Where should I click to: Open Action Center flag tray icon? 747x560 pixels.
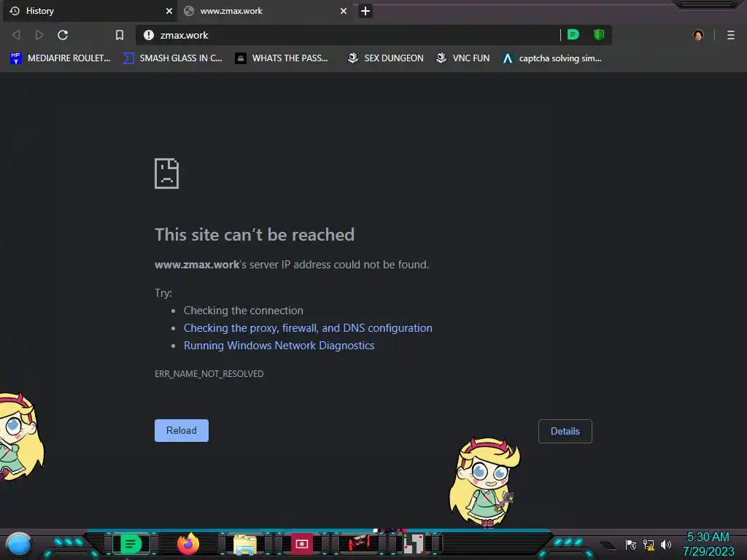[x=631, y=545]
